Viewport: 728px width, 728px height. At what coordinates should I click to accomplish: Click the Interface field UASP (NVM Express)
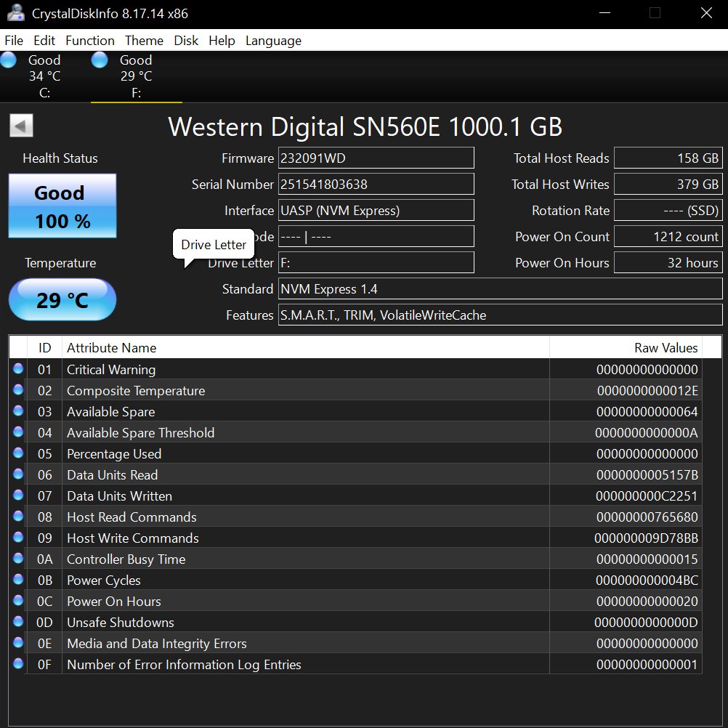click(376, 210)
